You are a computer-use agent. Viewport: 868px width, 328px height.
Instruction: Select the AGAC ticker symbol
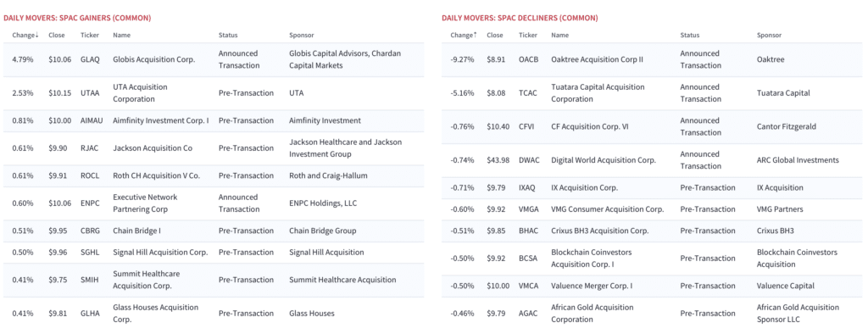click(x=528, y=314)
